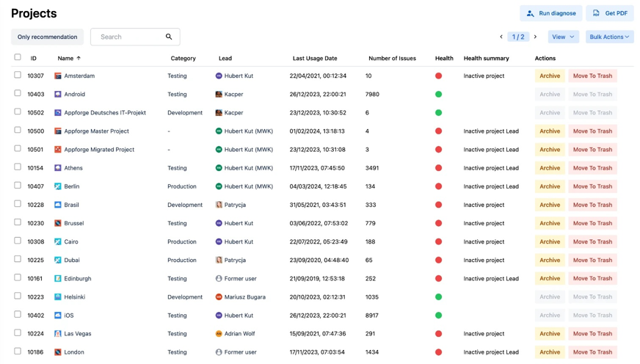Open the View dropdown
Viewport: 640px width, 364px height.
point(563,37)
